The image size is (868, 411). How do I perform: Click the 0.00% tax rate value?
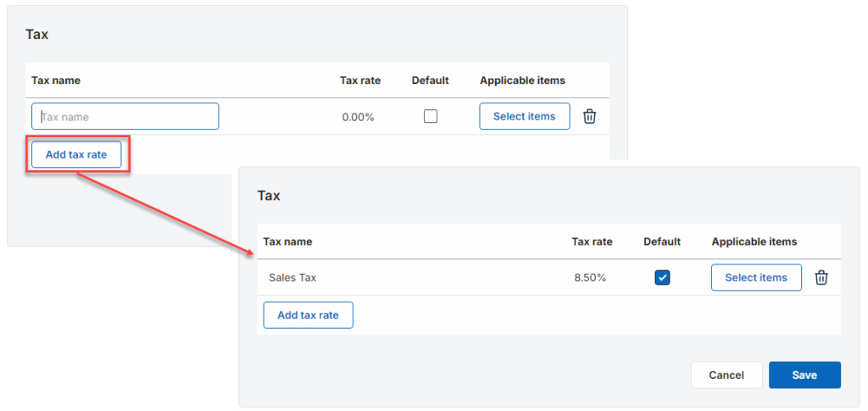(358, 117)
